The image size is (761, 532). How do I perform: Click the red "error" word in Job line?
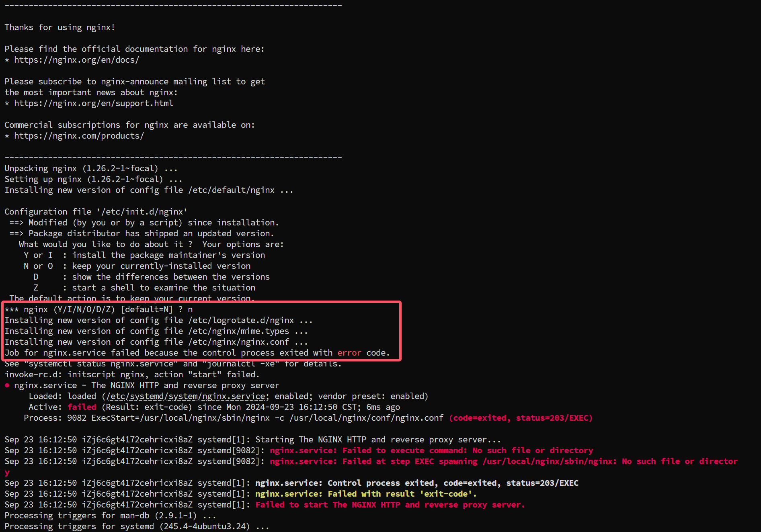pyautogui.click(x=349, y=353)
